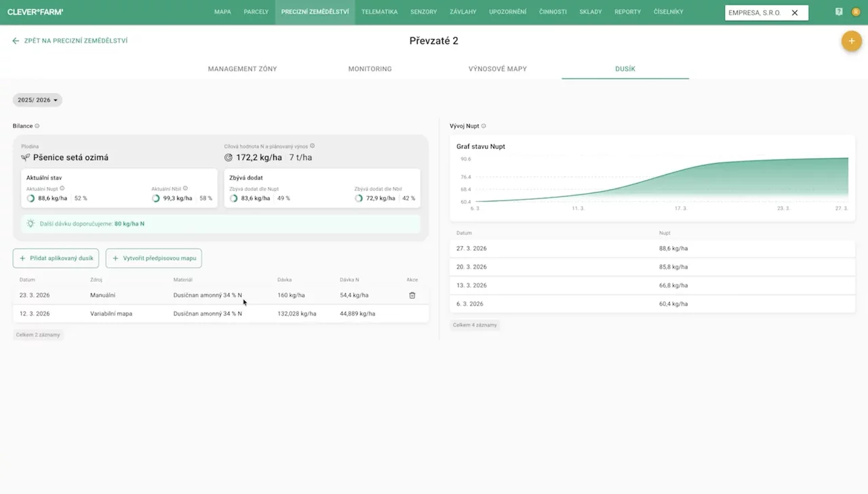Screen dimensions: 868x494
Task: Open the Výnosové mapy tab
Action: tap(497, 69)
